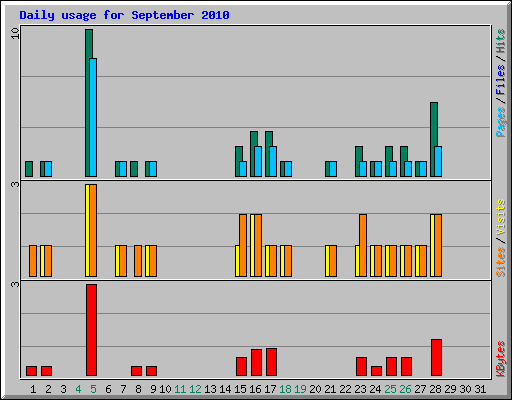The width and height of the screenshot is (512, 400).
Task: Click the red KBytes bar for day 1
Action: [31, 371]
